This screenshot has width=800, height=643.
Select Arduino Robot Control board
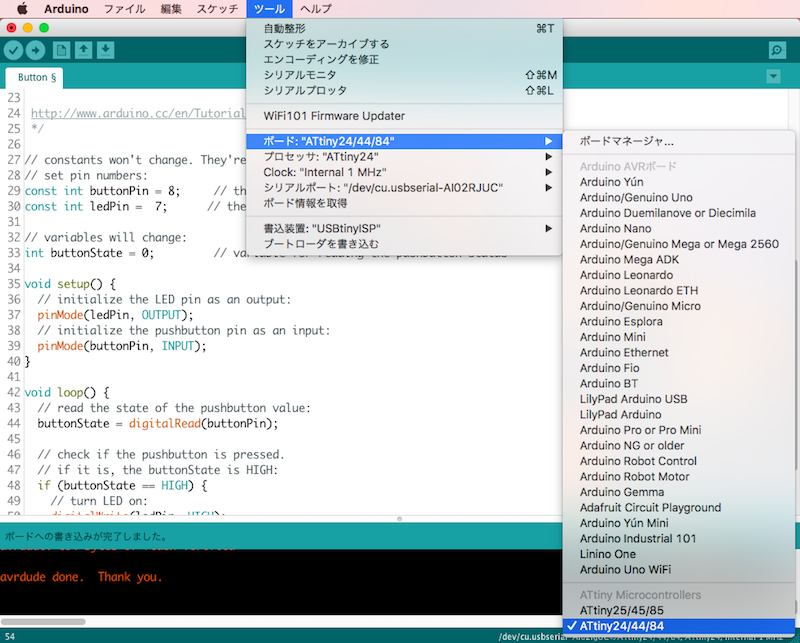pos(679,461)
